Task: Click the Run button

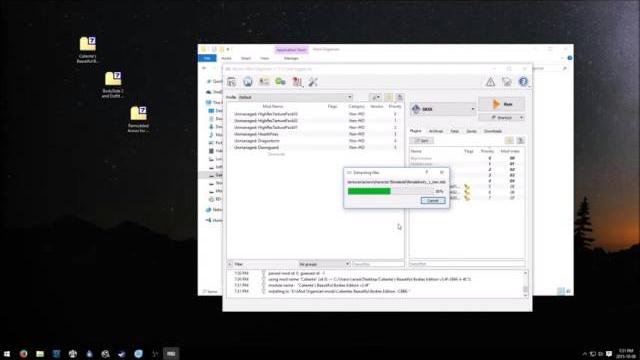Action: click(502, 104)
